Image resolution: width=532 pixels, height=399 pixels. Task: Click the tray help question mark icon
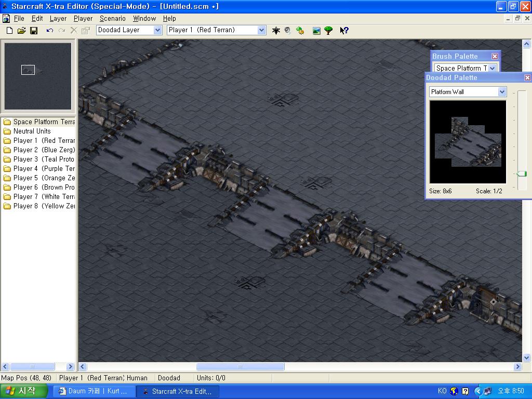465,391
